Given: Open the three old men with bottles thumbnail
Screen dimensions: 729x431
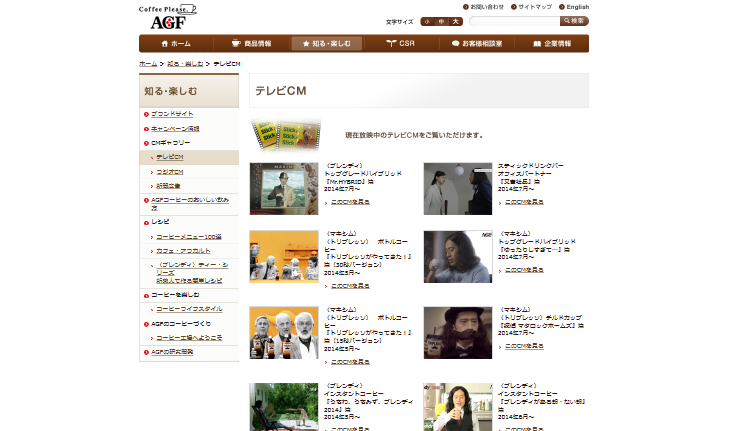Looking at the screenshot, I should tap(284, 333).
